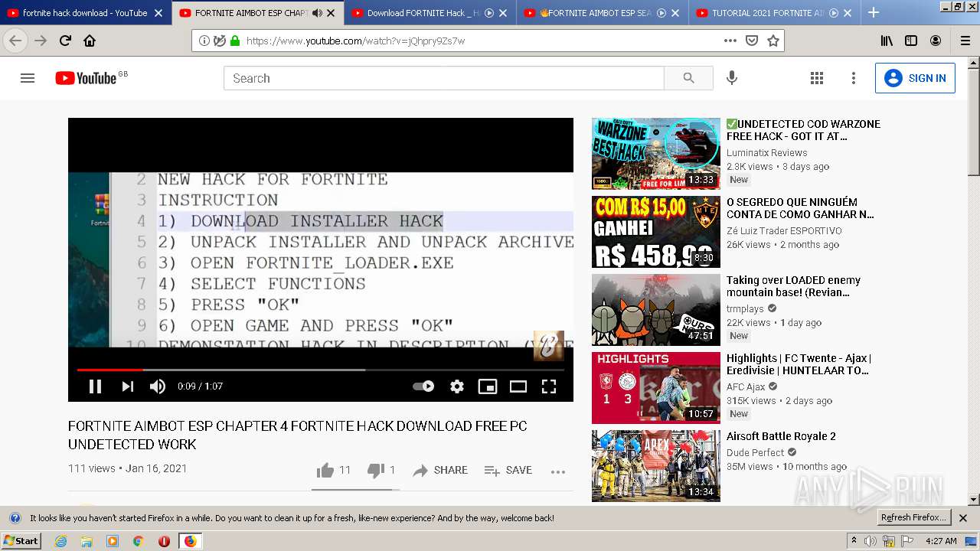Open a new browser tab

[x=874, y=12]
